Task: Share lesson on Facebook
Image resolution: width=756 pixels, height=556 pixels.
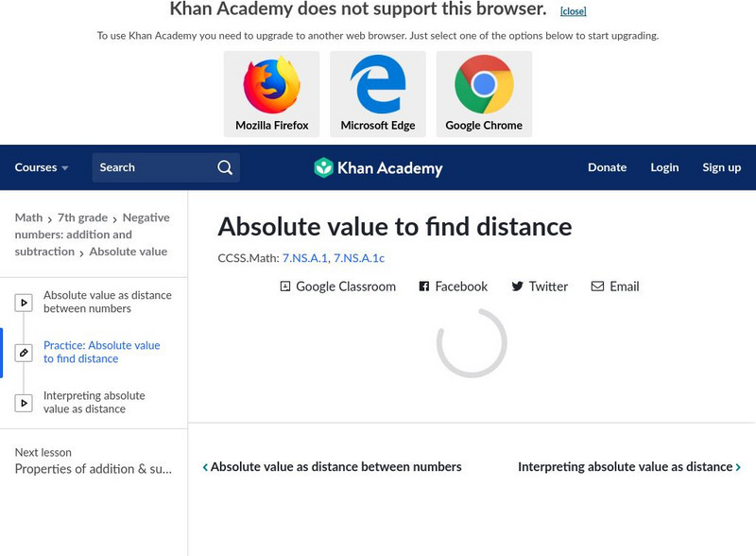Action: [x=453, y=287]
